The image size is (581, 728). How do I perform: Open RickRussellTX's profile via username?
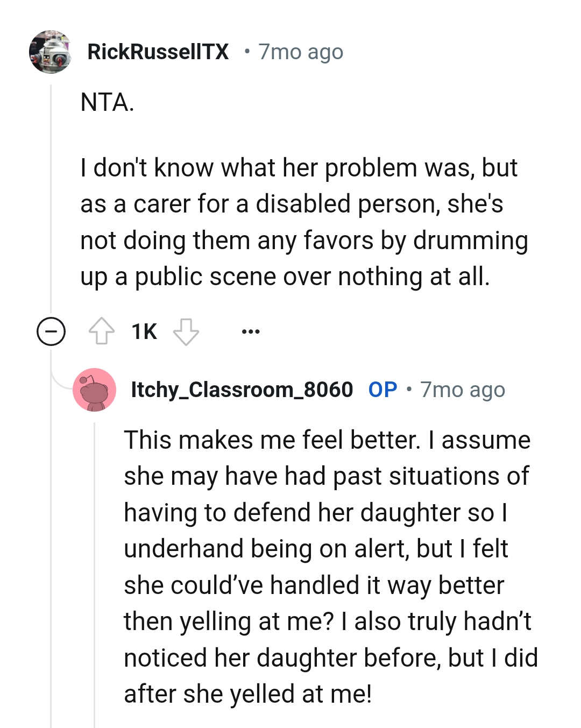click(x=159, y=52)
